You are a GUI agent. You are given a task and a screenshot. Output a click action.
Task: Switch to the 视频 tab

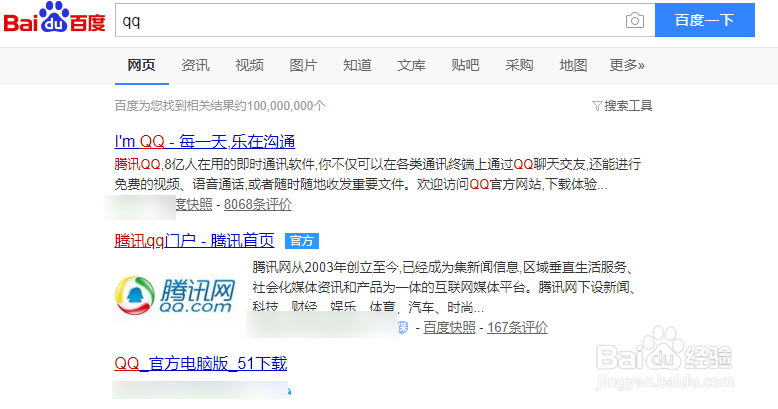[x=250, y=66]
